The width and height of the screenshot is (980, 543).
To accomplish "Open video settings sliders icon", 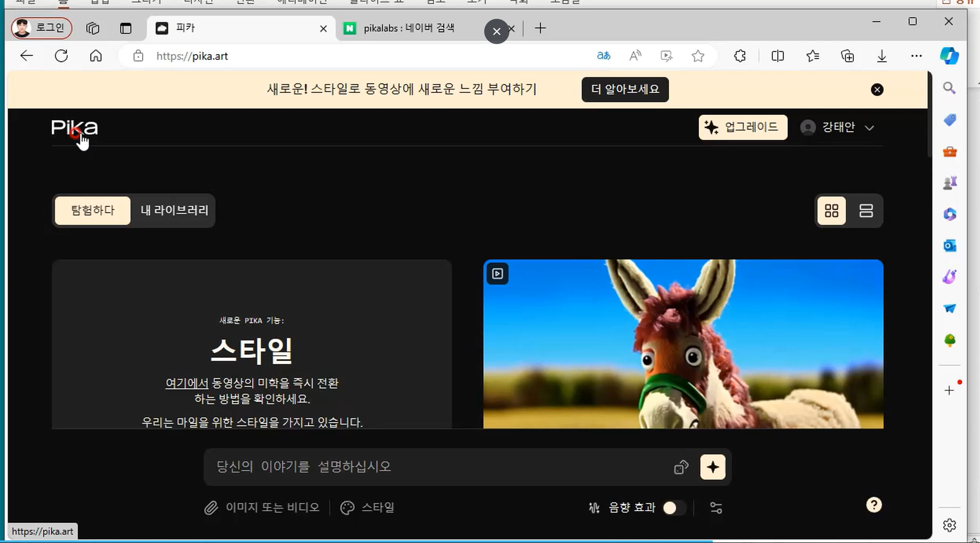I will pyautogui.click(x=716, y=508).
